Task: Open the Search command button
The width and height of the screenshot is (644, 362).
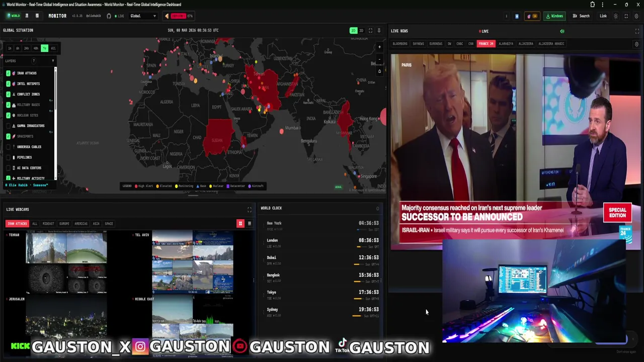Action: [581, 16]
